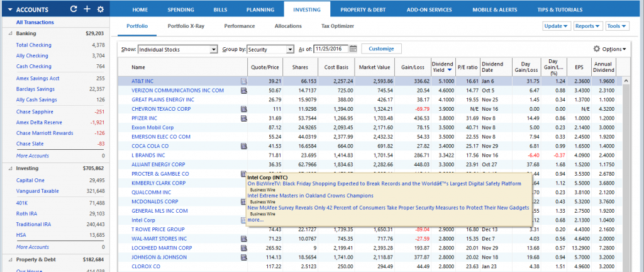Open the Group by Security dropdown
Viewport: 644px width, 272px height.
tap(270, 49)
